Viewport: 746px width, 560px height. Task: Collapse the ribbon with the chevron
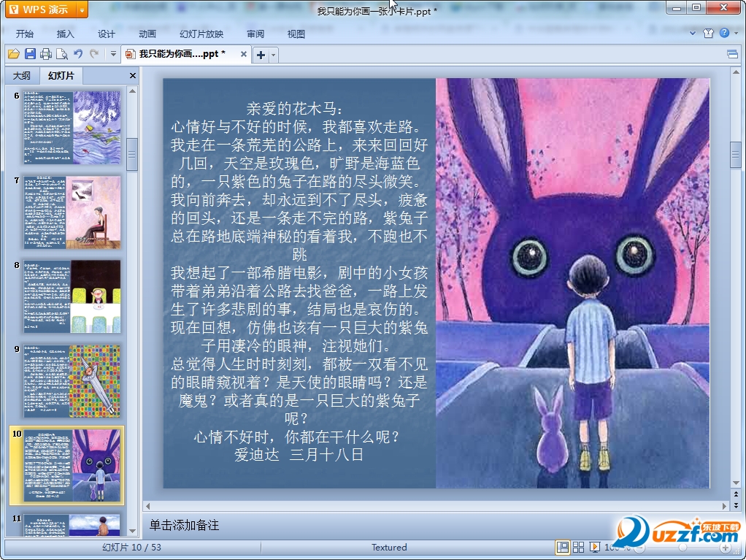(693, 34)
